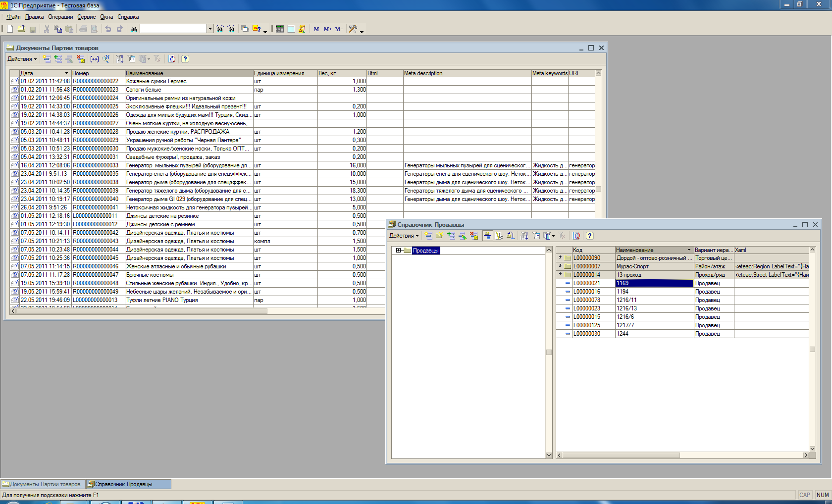Screen dimensions: 832x504
Task: Open the calendar tool in the main toolbar
Action: 291,29
